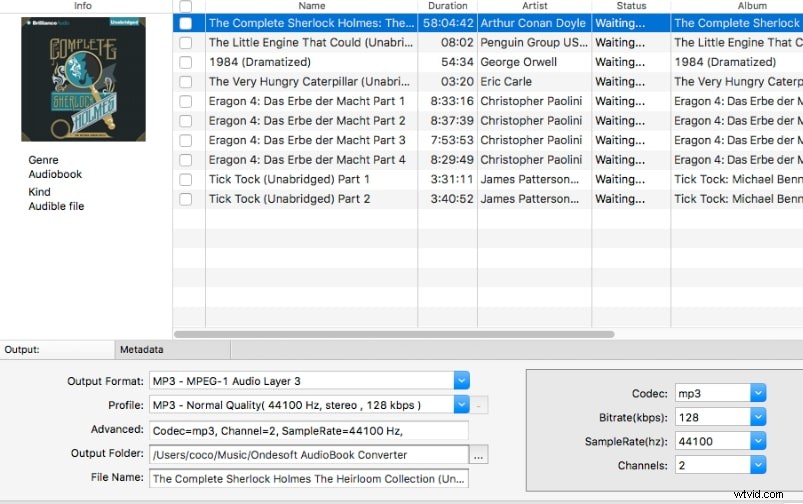This screenshot has width=803, height=504.
Task: Check the box for Eragon 4 Part 2
Action: pos(186,121)
